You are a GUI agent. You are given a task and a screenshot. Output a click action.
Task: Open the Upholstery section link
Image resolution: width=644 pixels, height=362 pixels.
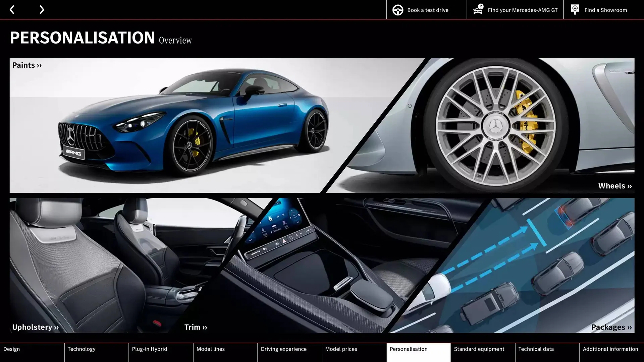(35, 327)
